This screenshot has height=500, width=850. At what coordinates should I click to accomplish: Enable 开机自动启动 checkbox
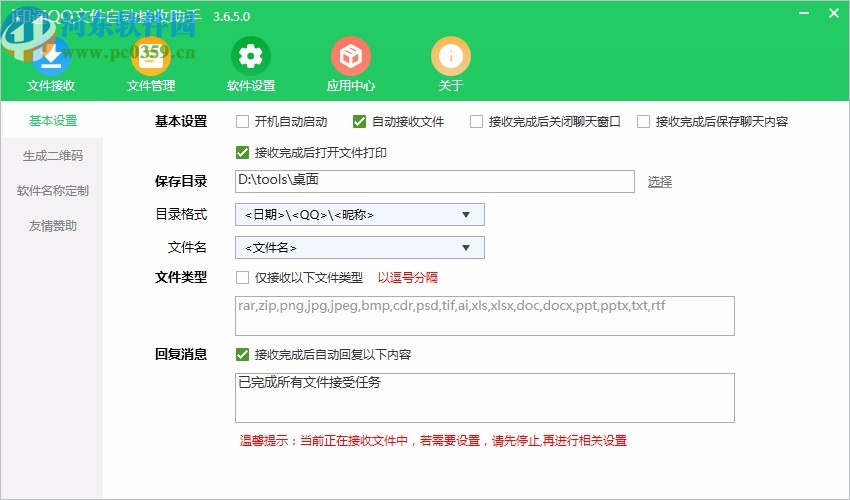242,121
